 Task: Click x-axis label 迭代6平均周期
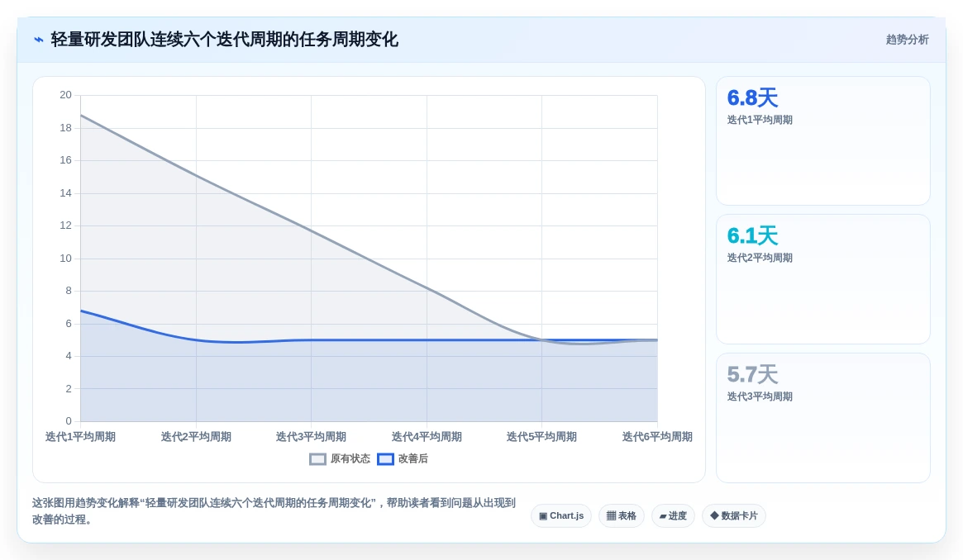click(x=657, y=437)
